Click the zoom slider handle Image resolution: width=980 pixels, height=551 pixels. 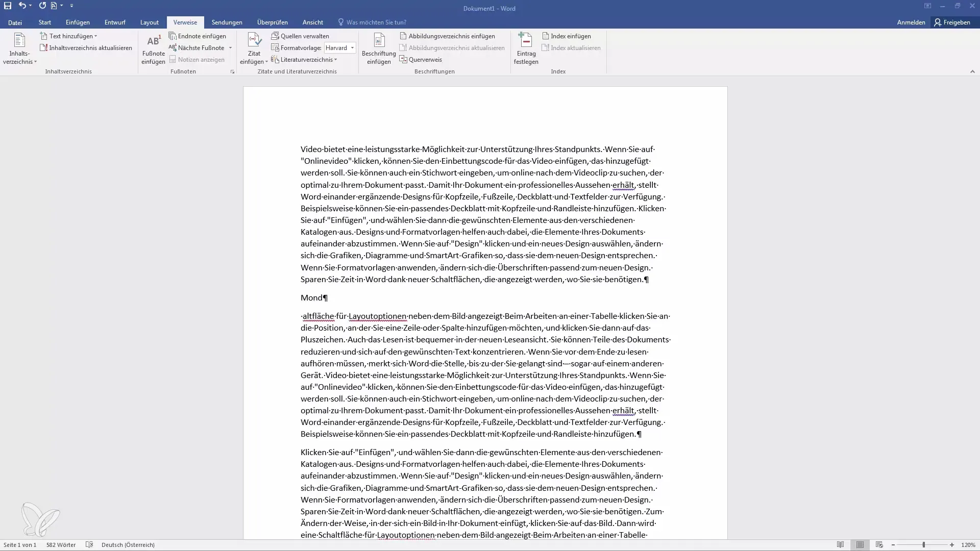pos(923,545)
